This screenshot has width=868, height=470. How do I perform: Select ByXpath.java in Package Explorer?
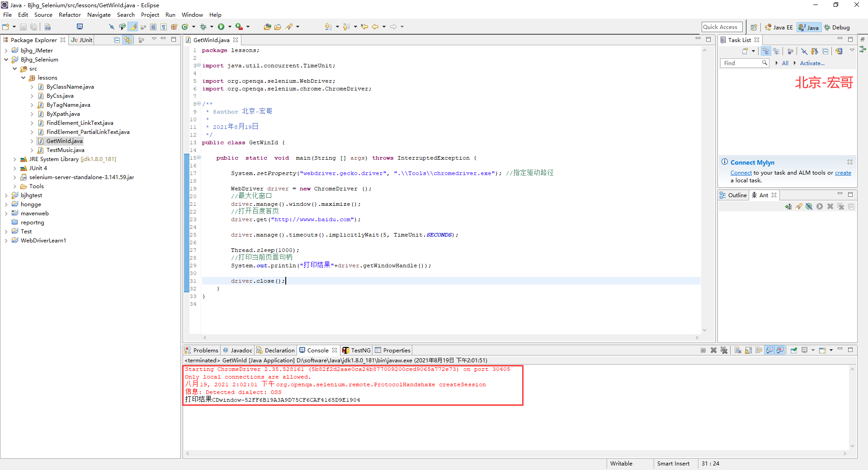(63, 114)
